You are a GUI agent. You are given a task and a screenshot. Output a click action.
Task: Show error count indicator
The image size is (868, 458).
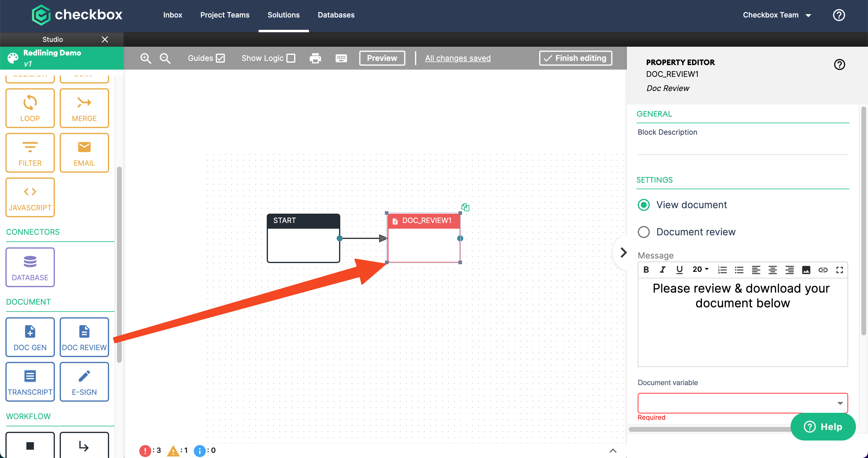pyautogui.click(x=150, y=450)
